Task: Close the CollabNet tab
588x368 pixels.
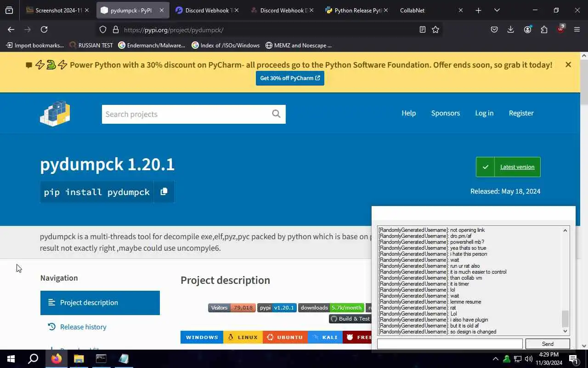Action: pos(461,10)
